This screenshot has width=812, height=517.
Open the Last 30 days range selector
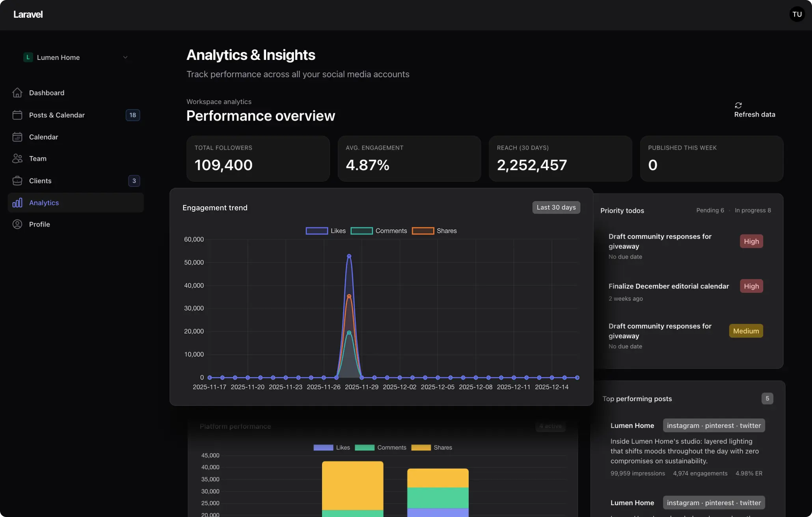(556, 207)
